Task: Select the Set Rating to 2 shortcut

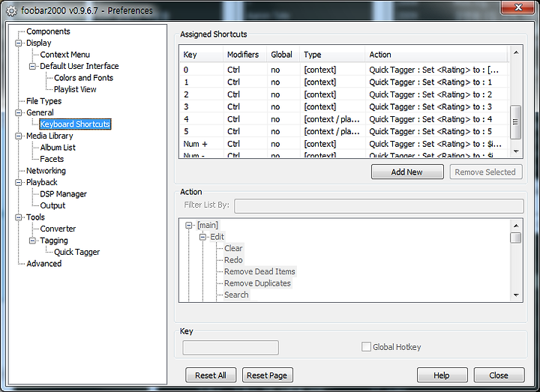Action: pos(343,94)
